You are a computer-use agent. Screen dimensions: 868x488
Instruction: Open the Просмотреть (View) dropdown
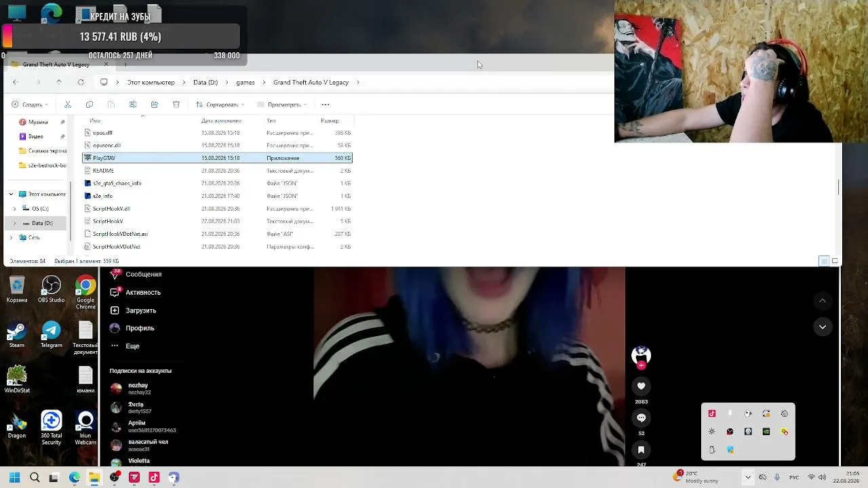pos(282,104)
